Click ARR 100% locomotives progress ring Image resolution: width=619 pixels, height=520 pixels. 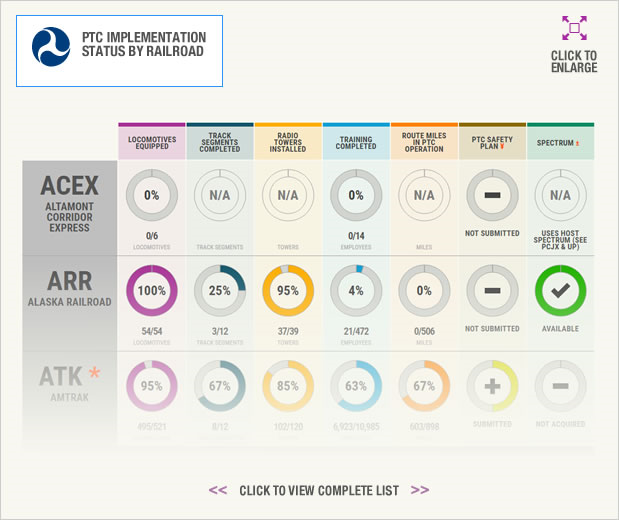coord(152,291)
